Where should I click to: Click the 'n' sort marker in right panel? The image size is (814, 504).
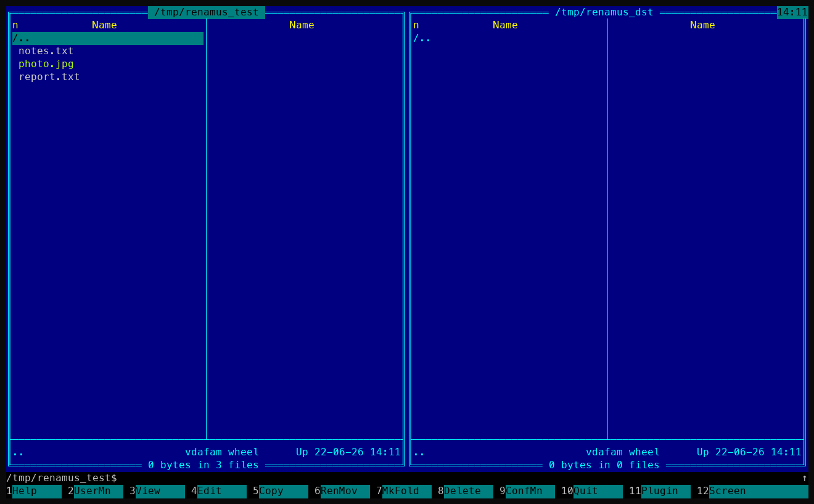pos(416,25)
